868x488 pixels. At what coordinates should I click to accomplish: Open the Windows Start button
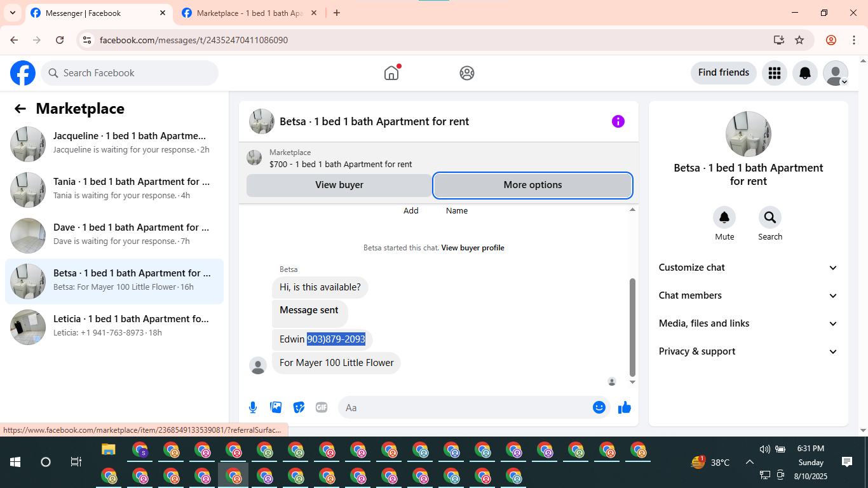[x=15, y=462]
